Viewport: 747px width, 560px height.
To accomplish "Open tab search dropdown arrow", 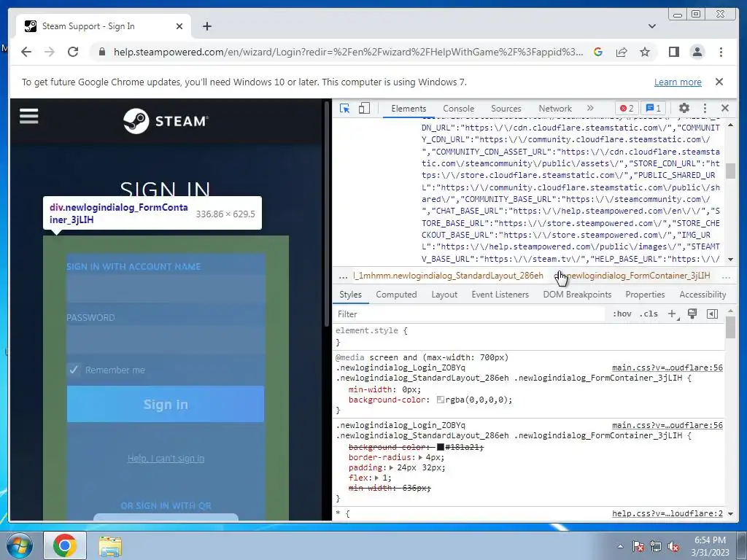I will click(651, 26).
